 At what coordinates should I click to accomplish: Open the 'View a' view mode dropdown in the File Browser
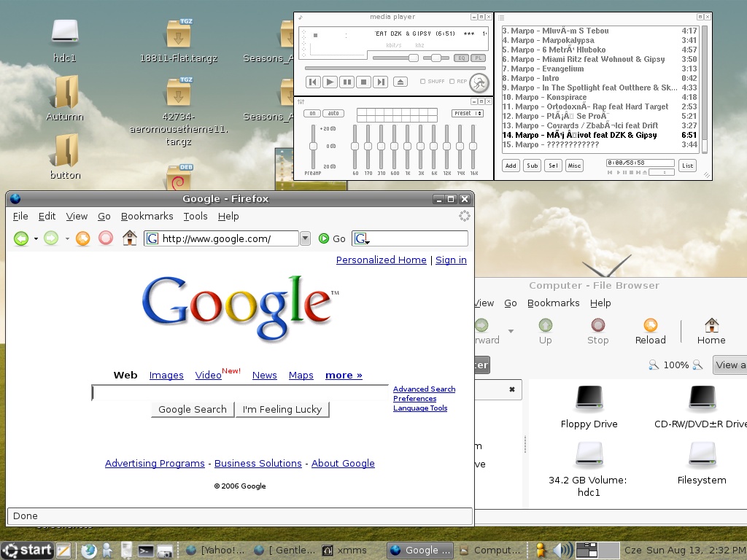click(729, 365)
